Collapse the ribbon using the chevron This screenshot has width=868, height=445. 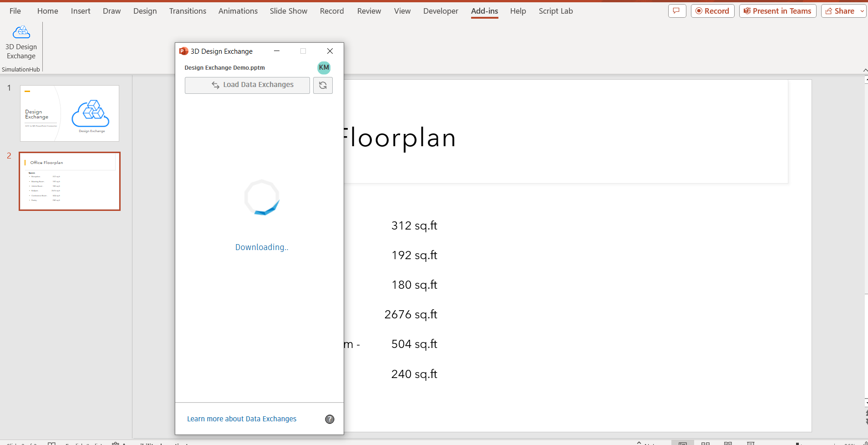coord(865,70)
